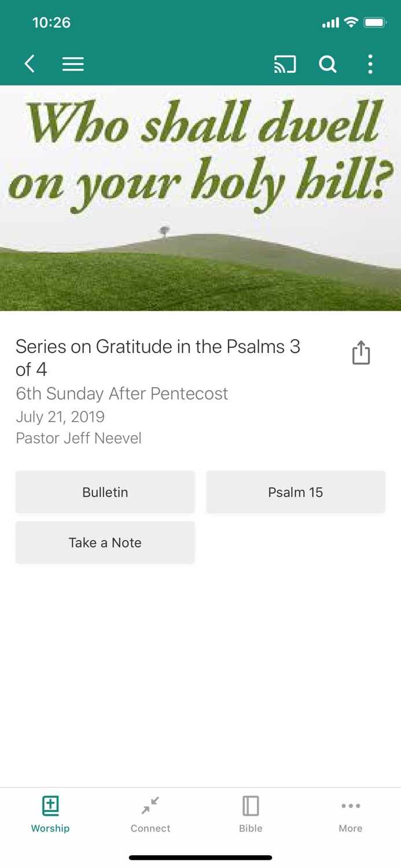Tap the holy hill banner image
401x868 pixels.
(200, 198)
